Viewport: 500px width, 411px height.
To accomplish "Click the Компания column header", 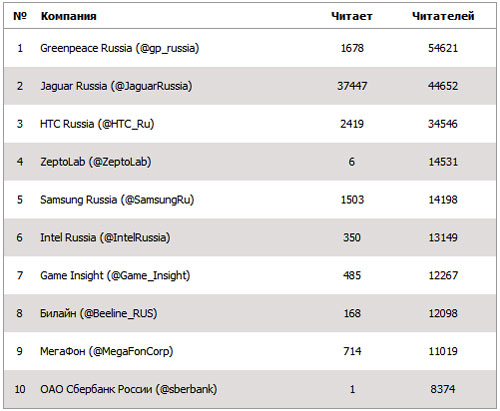I will 68,16.
